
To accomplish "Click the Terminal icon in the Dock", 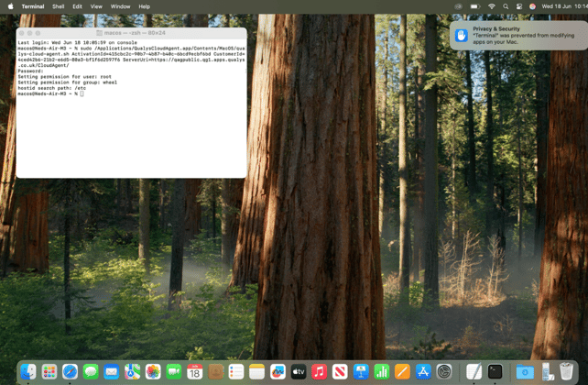I will pyautogui.click(x=495, y=372).
